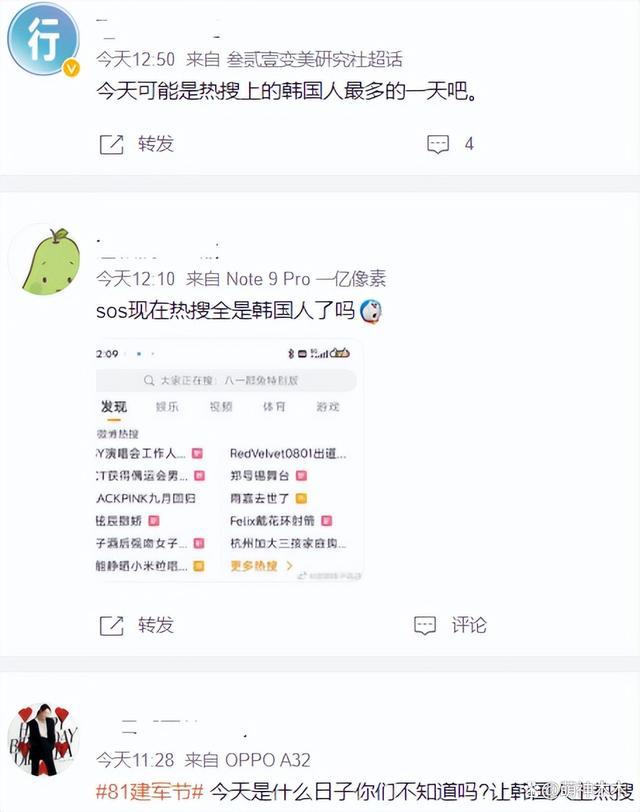Click the Doraemon emoji in the second post

pos(370,311)
